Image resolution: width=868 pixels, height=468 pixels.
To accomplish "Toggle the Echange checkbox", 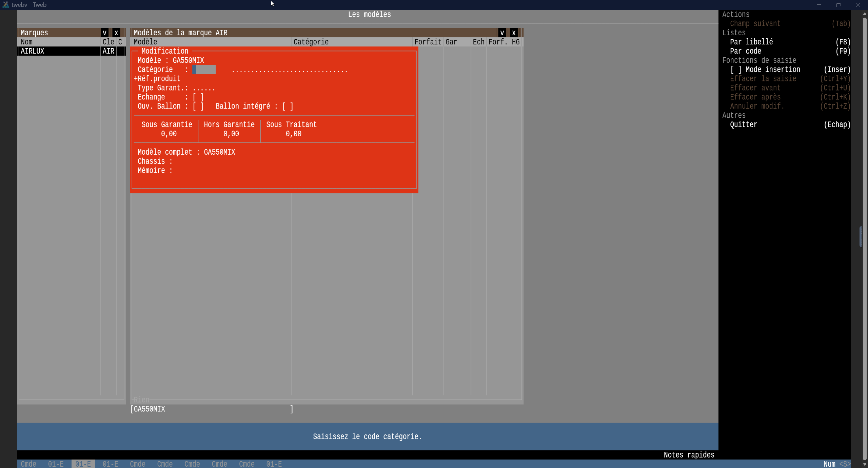I will click(x=198, y=97).
